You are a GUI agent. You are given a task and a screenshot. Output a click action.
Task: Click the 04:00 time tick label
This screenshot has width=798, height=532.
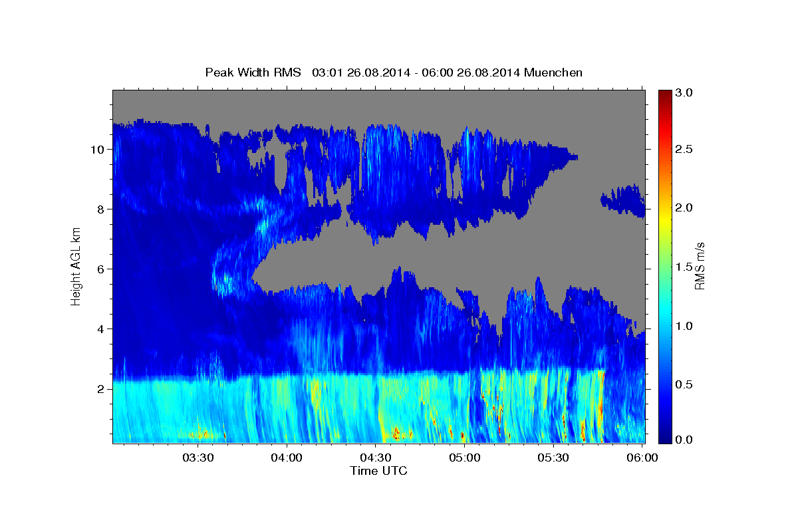tap(287, 458)
